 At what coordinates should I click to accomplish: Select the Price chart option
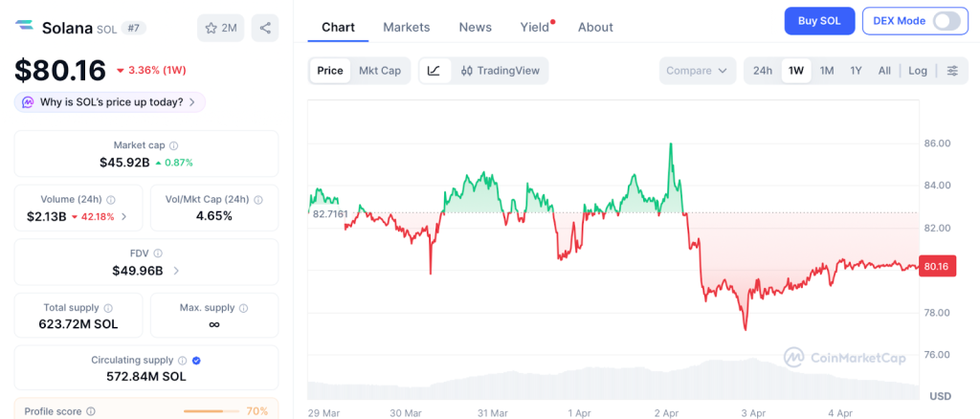click(x=330, y=71)
